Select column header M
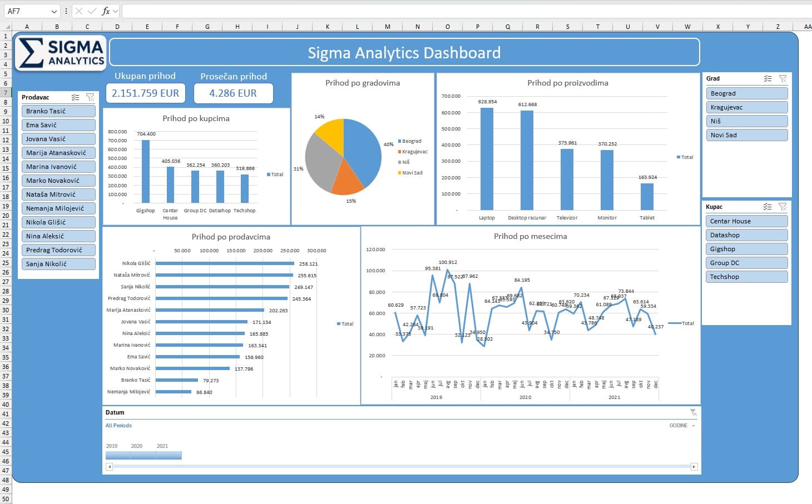Screen dimensions: 812x504 tap(387, 27)
